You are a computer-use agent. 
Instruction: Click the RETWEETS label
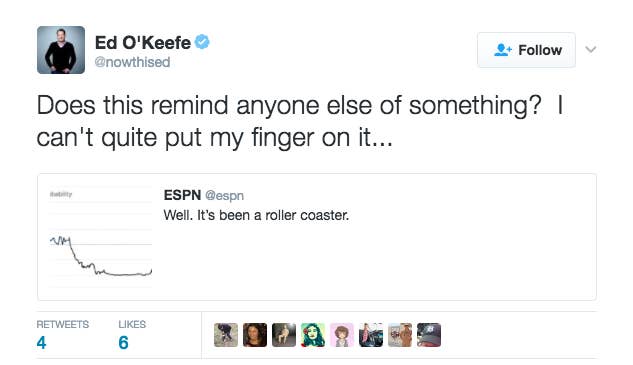63,324
